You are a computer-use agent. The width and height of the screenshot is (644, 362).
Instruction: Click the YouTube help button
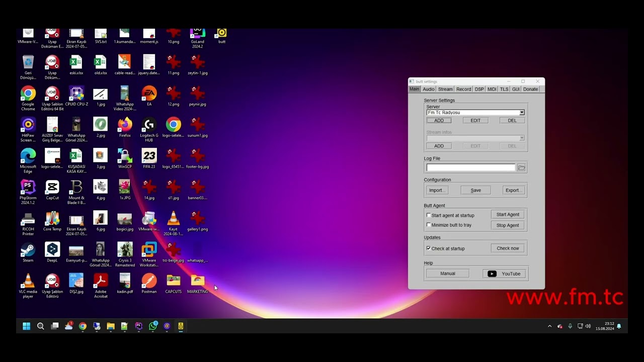click(504, 274)
